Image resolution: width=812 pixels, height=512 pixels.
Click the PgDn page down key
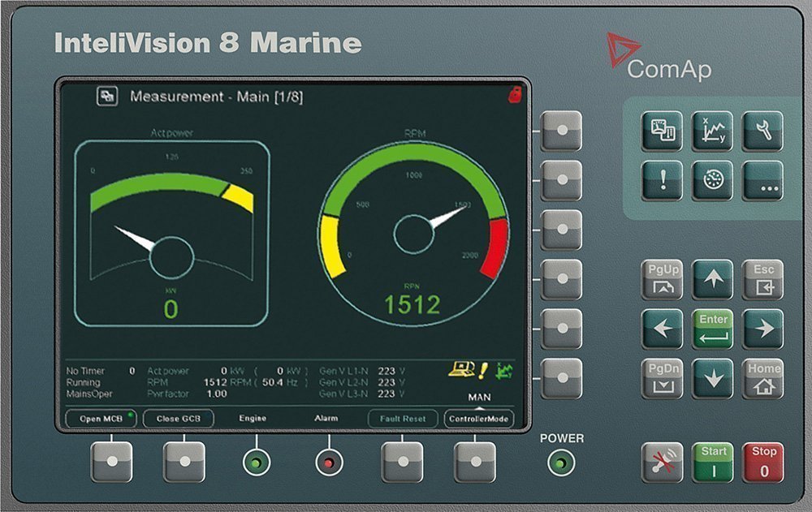point(663,379)
